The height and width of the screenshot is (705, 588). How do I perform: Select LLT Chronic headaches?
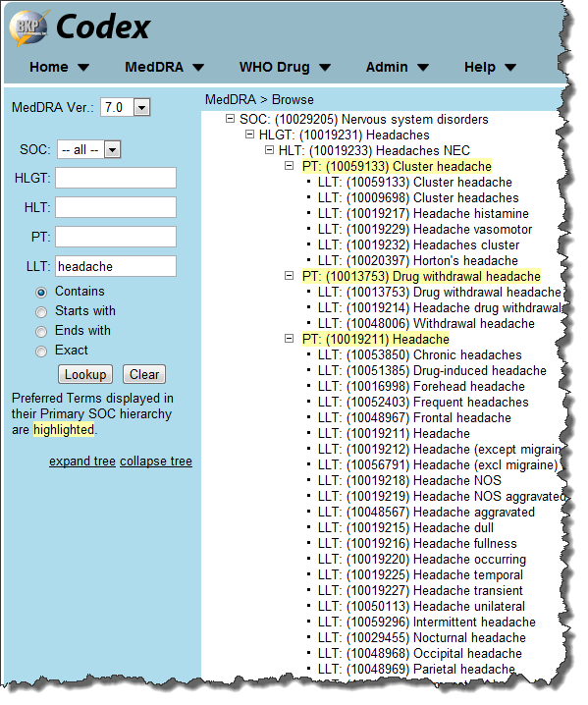[x=420, y=355]
